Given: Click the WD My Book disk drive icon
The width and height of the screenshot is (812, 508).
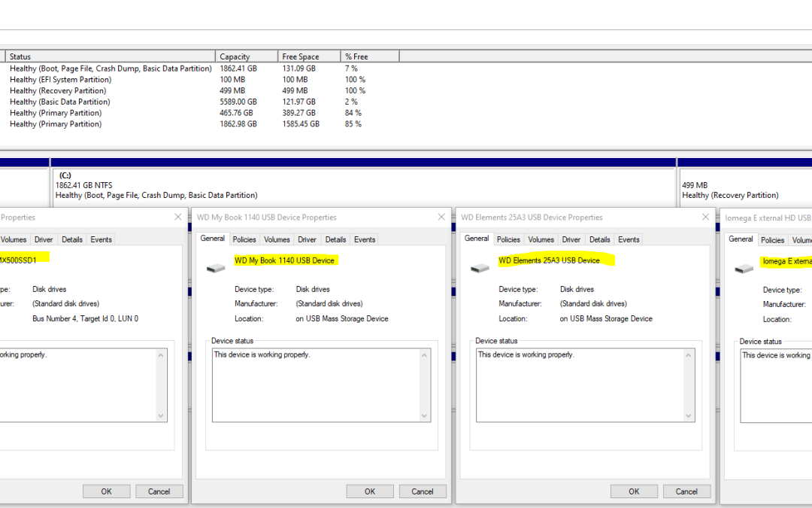Looking at the screenshot, I should click(216, 268).
